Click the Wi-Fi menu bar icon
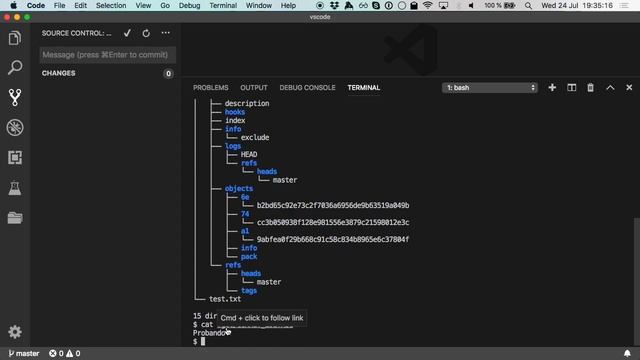This screenshot has width=640, height=360. pos(427,5)
